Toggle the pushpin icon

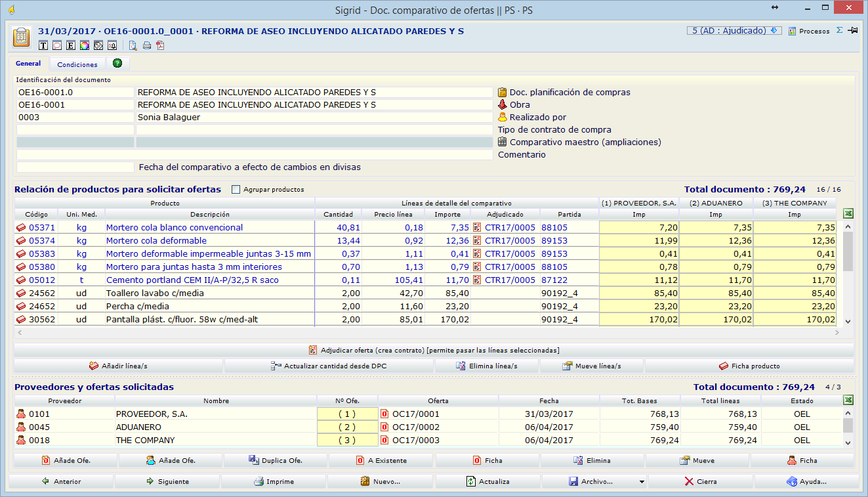click(852, 30)
